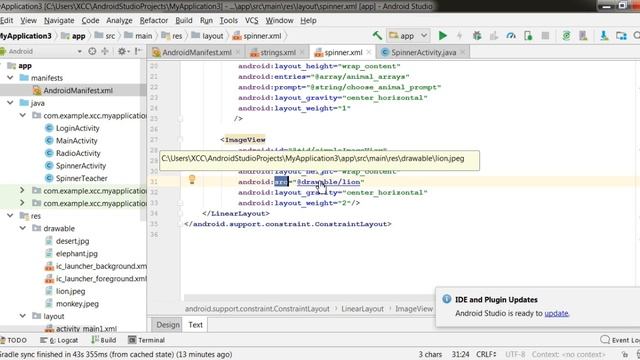Open the SDK Manager download icon
Image resolution: width=640 pixels, height=360 pixels.
[604, 36]
